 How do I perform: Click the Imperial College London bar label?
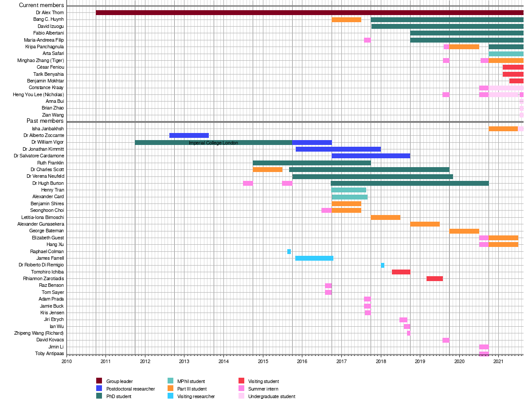pyautogui.click(x=213, y=143)
